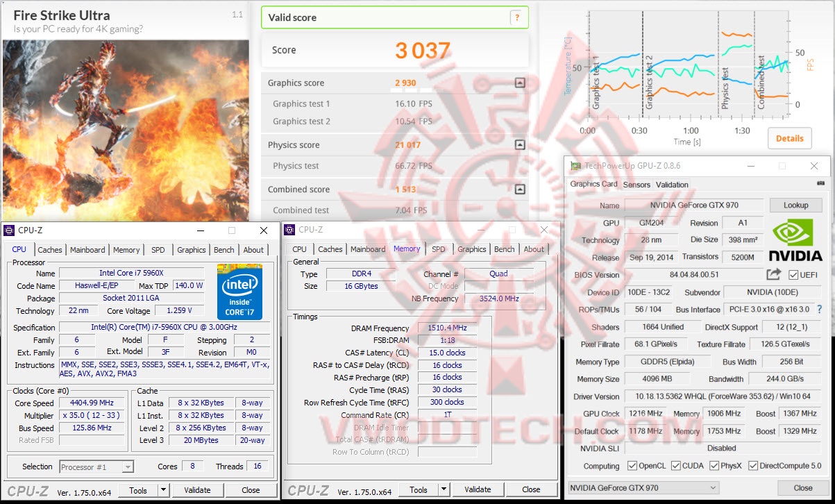This screenshot has height=504, width=835.
Task: Close the CPU-Z CPU-tab window with the X
Action: pos(264,230)
